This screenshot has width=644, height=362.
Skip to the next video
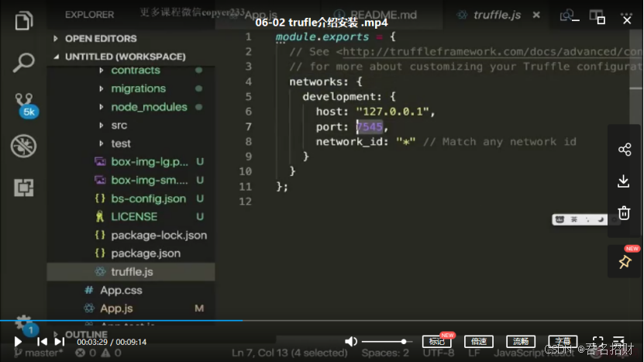tap(60, 341)
